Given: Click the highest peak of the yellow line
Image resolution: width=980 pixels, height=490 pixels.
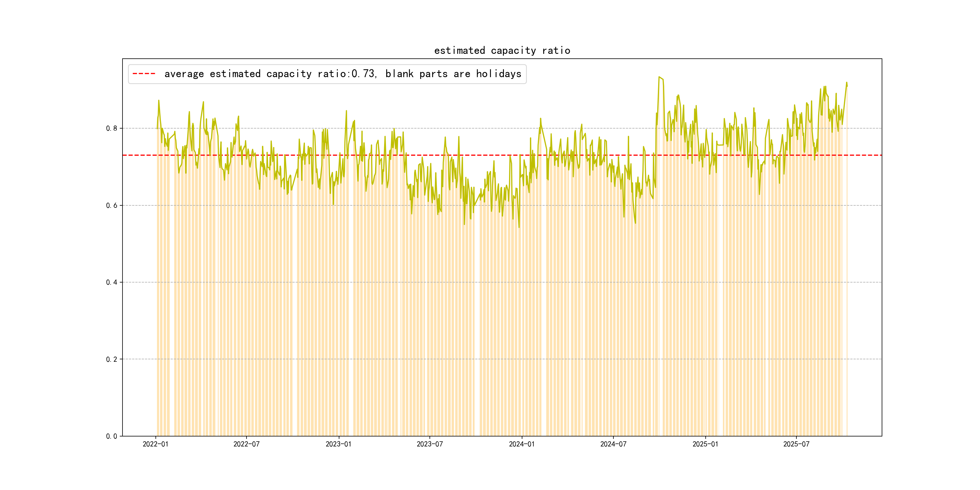Looking at the screenshot, I should 659,77.
